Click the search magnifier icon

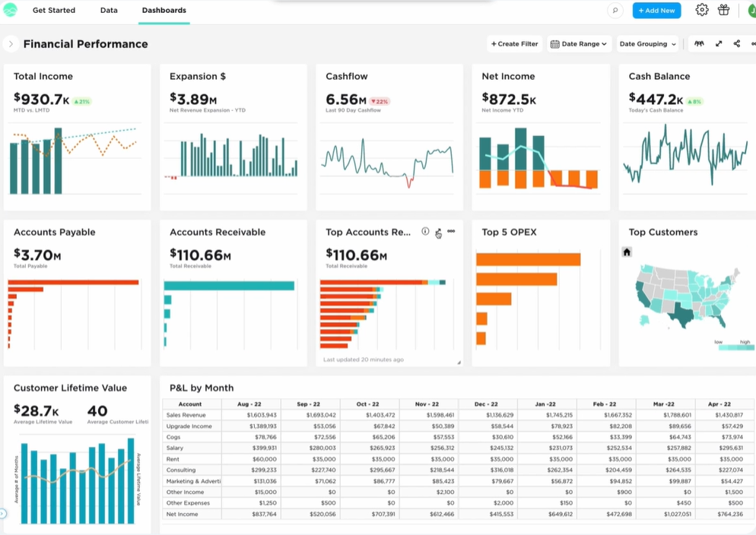(615, 11)
